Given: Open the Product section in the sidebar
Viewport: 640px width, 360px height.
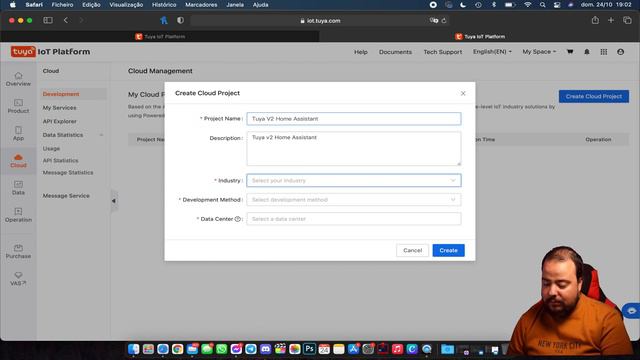Looking at the screenshot, I should (18, 106).
